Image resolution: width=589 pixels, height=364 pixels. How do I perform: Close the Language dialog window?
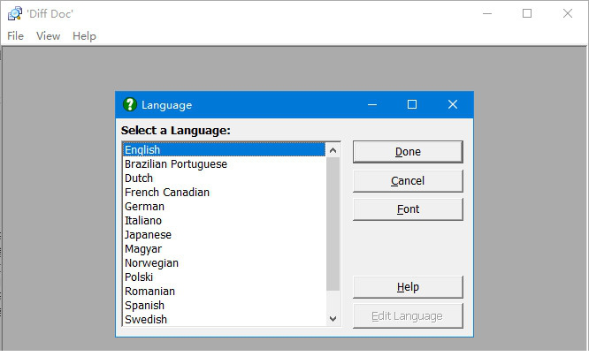pos(452,104)
